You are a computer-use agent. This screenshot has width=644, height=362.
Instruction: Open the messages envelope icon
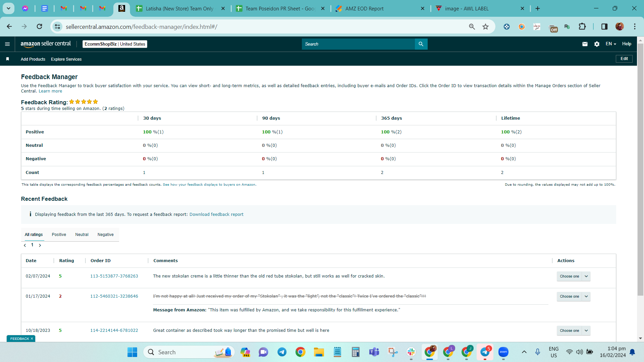point(585,44)
